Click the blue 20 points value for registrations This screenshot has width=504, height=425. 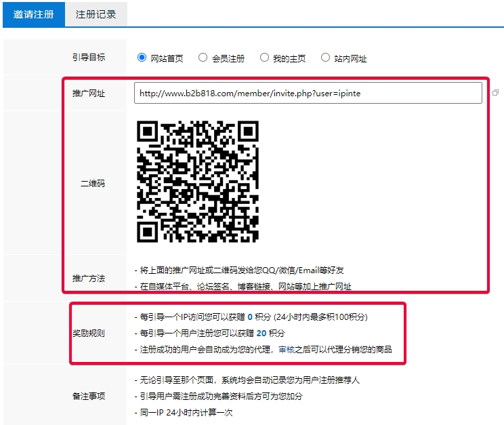pyautogui.click(x=261, y=333)
